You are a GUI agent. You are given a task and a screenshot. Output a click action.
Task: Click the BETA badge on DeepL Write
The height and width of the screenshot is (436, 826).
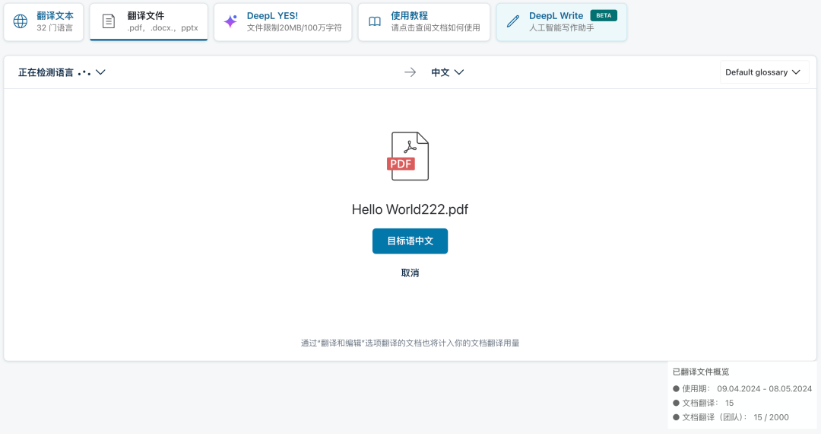604,15
